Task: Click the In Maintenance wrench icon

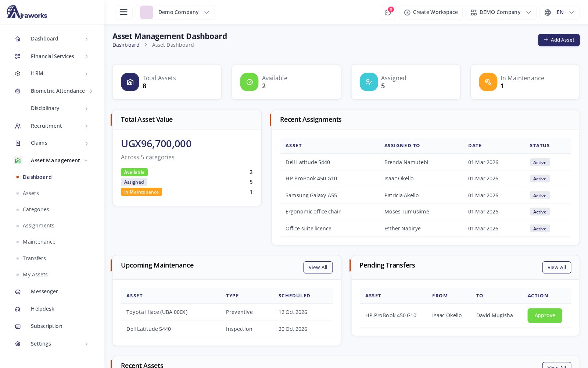Action: (x=488, y=82)
